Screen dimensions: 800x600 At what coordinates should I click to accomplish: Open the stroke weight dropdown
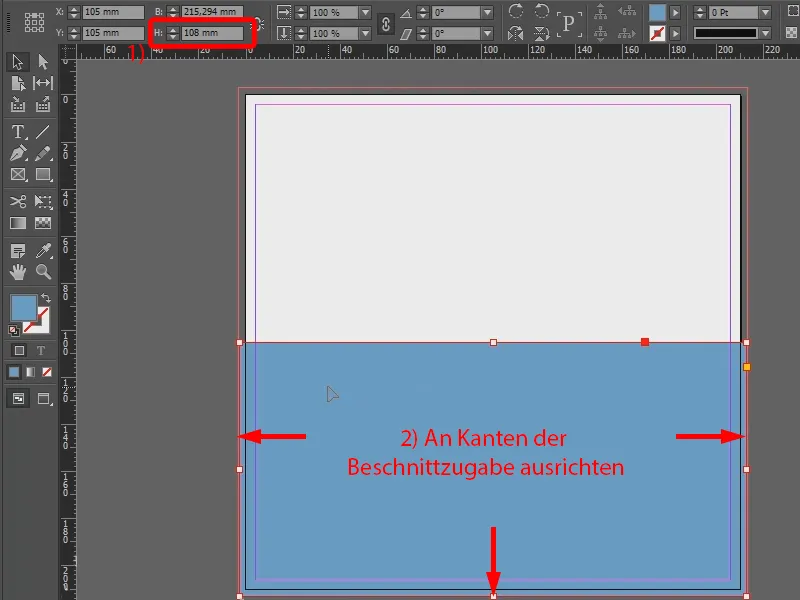[766, 13]
